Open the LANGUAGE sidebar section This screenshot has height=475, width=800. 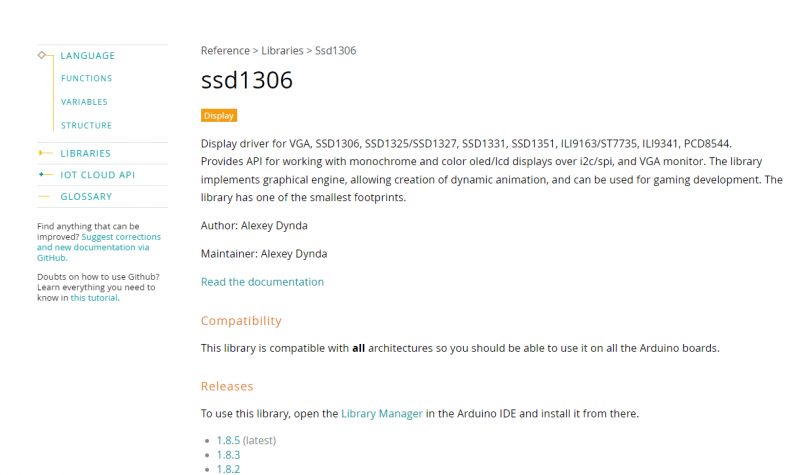tap(87, 56)
